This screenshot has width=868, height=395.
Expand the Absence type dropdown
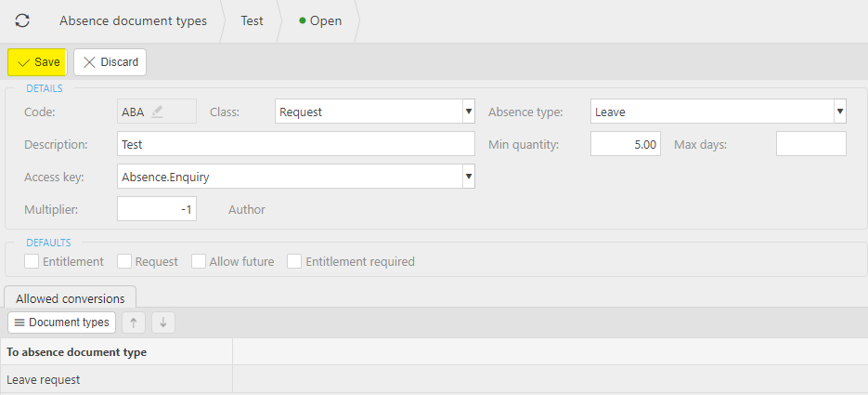pyautogui.click(x=840, y=112)
